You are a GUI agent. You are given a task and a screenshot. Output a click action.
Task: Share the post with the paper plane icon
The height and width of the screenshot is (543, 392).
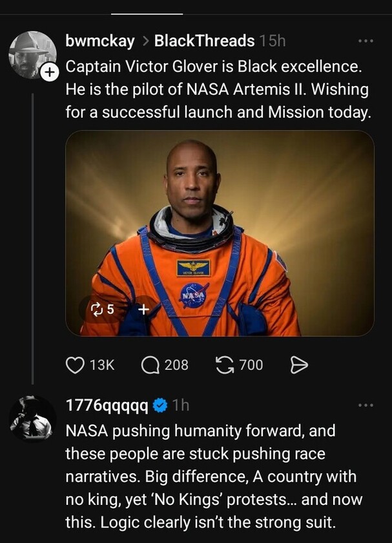click(298, 365)
